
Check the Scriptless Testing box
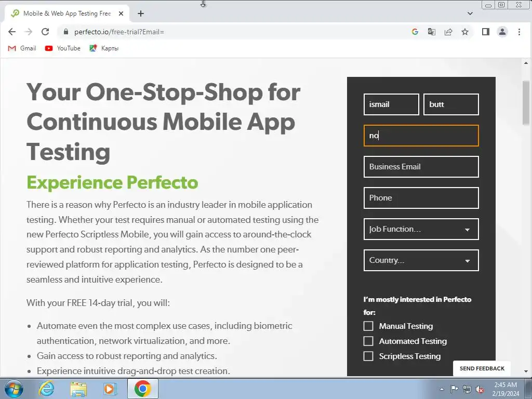pos(368,356)
